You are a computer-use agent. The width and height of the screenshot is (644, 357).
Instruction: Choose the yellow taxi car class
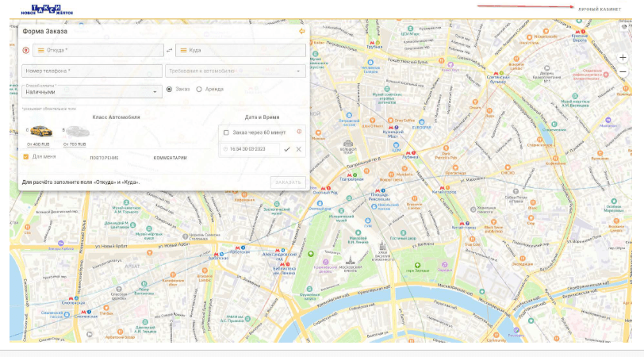[40, 132]
